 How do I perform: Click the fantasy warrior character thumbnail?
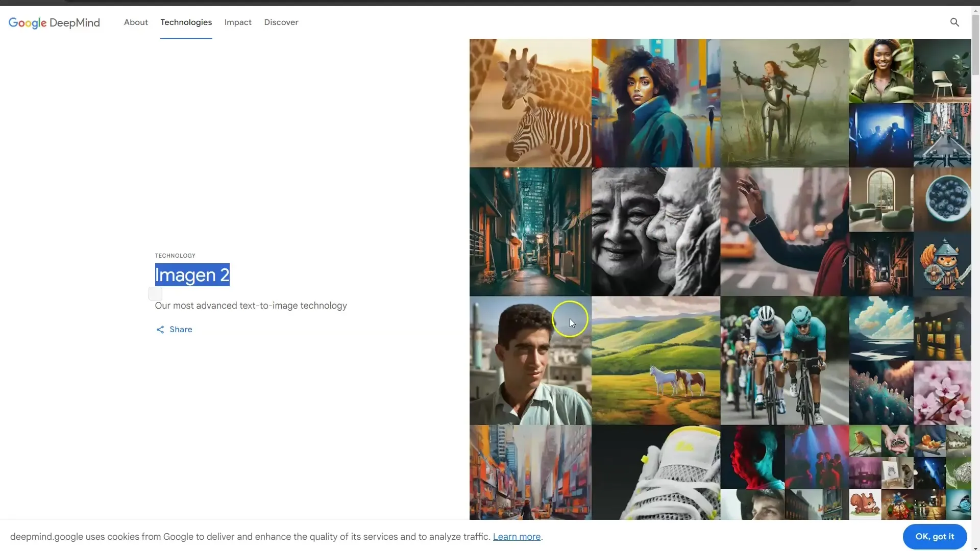tap(784, 102)
